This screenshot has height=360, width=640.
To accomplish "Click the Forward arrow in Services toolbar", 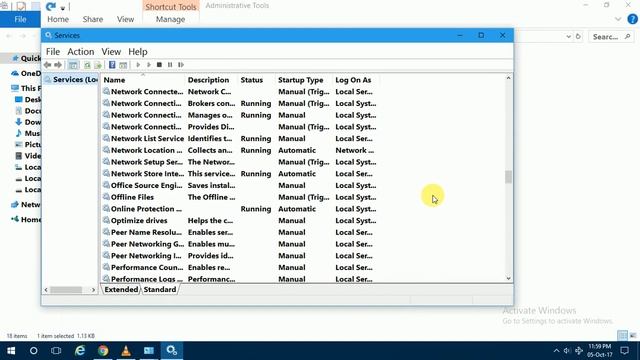I will click(58, 65).
